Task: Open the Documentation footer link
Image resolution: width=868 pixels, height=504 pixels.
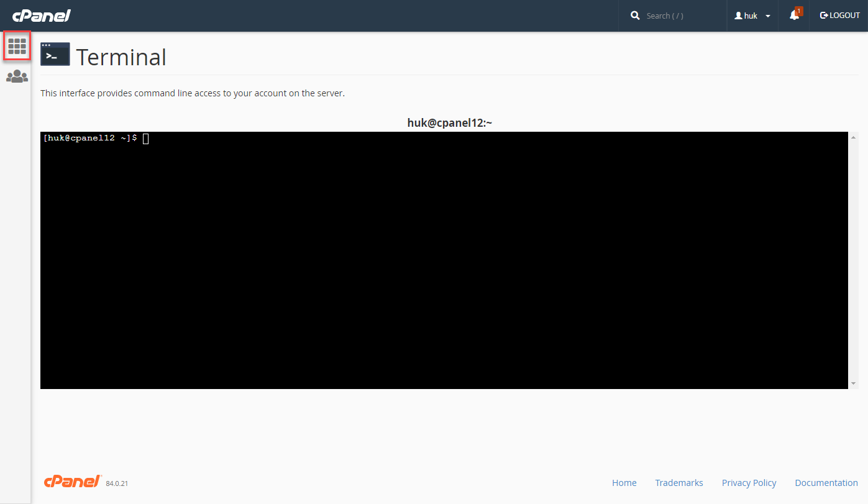Action: [826, 483]
